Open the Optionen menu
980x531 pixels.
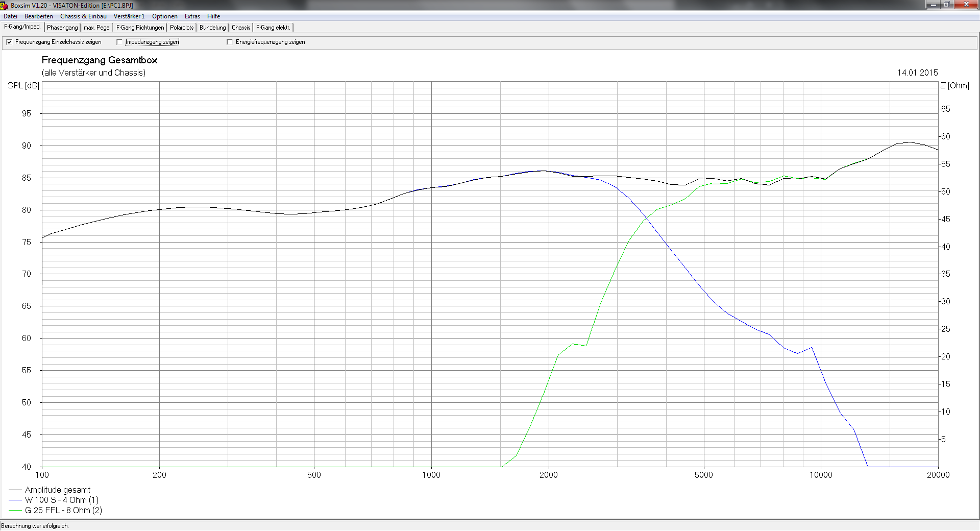[165, 16]
